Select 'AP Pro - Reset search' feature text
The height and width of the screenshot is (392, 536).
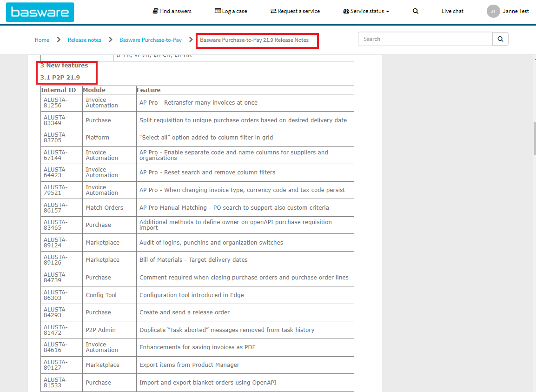pyautogui.click(x=207, y=173)
